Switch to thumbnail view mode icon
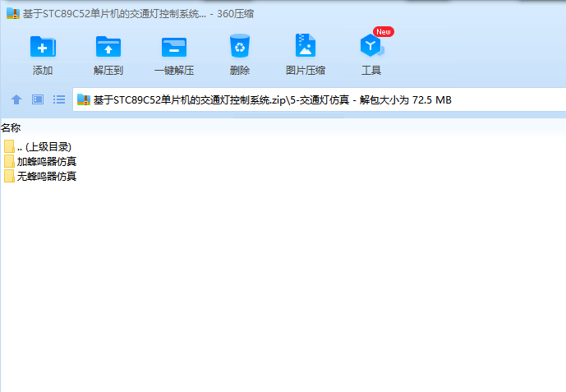This screenshot has height=392, width=566. pos(38,99)
